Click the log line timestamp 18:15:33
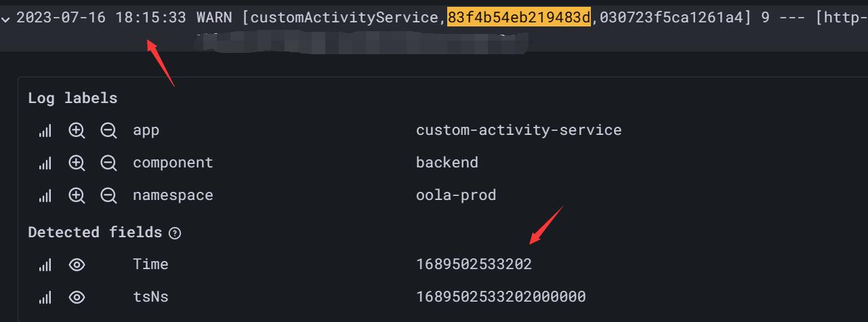 click(x=152, y=18)
